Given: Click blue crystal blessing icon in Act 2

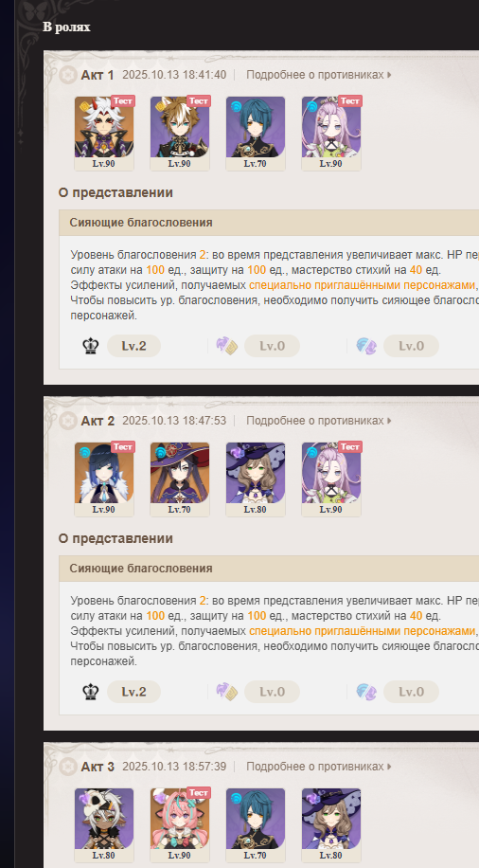Looking at the screenshot, I should pos(366,692).
